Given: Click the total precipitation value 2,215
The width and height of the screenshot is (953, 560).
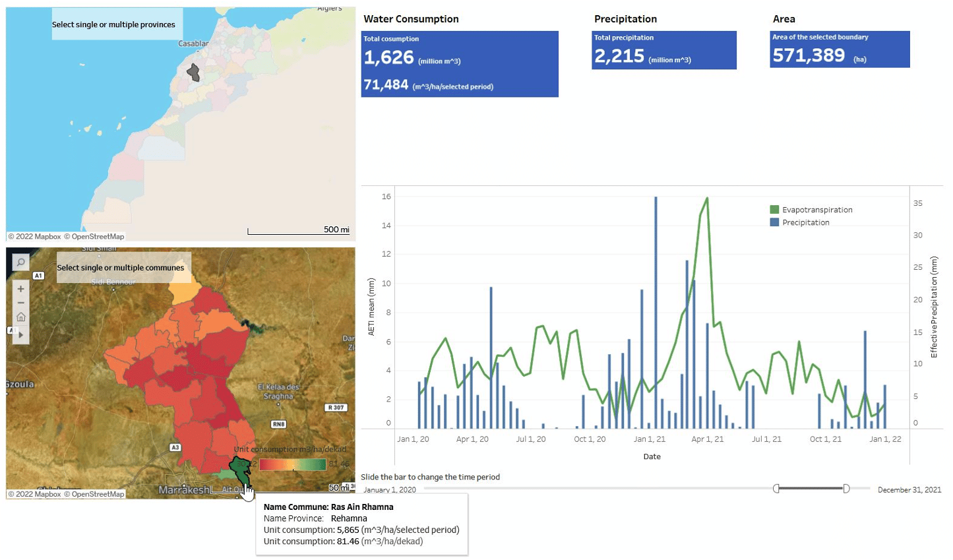Looking at the screenshot, I should pos(619,56).
